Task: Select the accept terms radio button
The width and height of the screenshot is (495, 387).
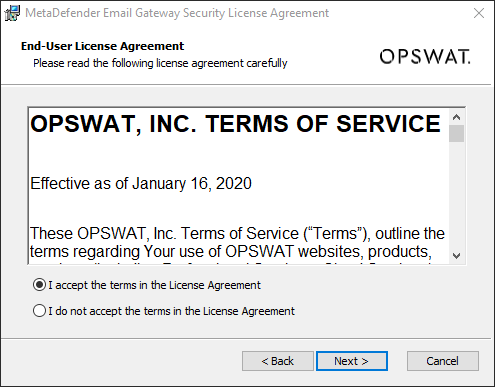Action: 39,285
